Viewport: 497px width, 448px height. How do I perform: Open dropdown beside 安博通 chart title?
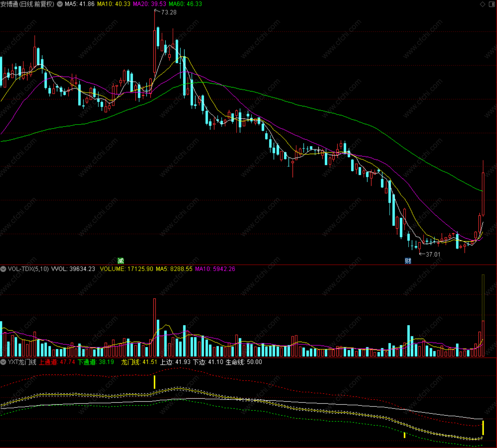click(60, 4)
